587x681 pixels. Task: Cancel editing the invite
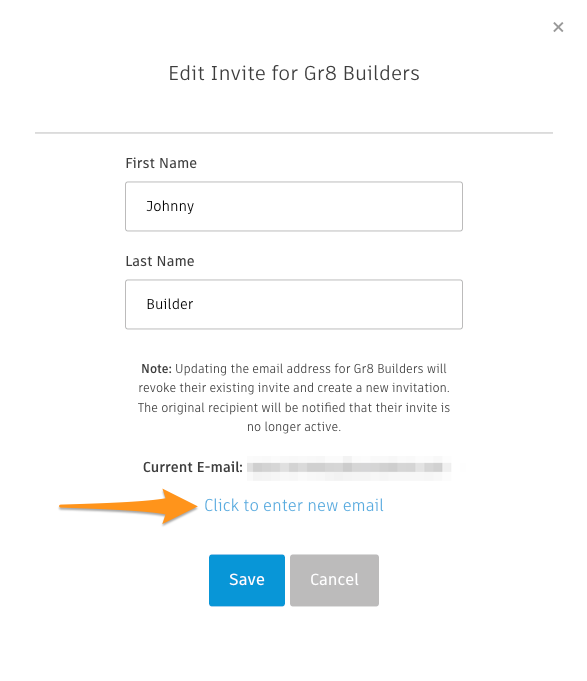(x=334, y=580)
